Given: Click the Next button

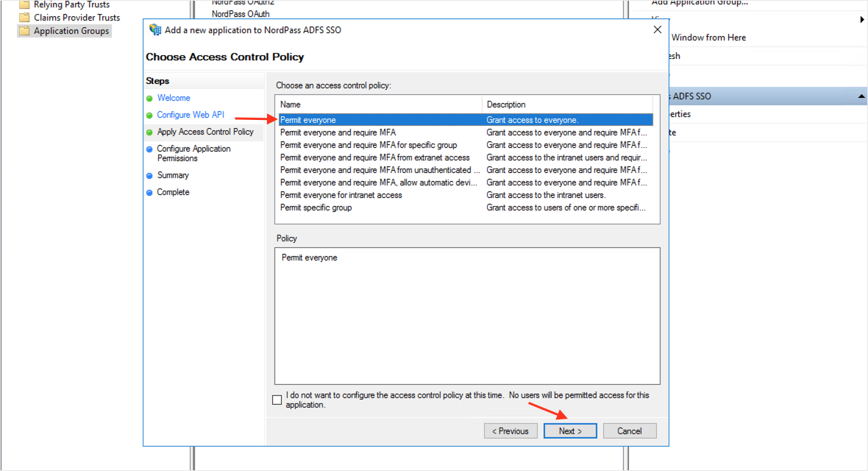Looking at the screenshot, I should click(x=570, y=431).
